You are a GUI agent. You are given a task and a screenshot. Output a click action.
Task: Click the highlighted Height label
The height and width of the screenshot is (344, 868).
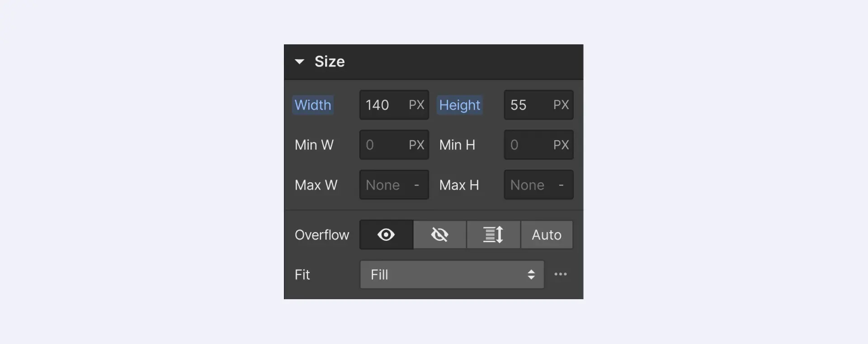click(460, 105)
